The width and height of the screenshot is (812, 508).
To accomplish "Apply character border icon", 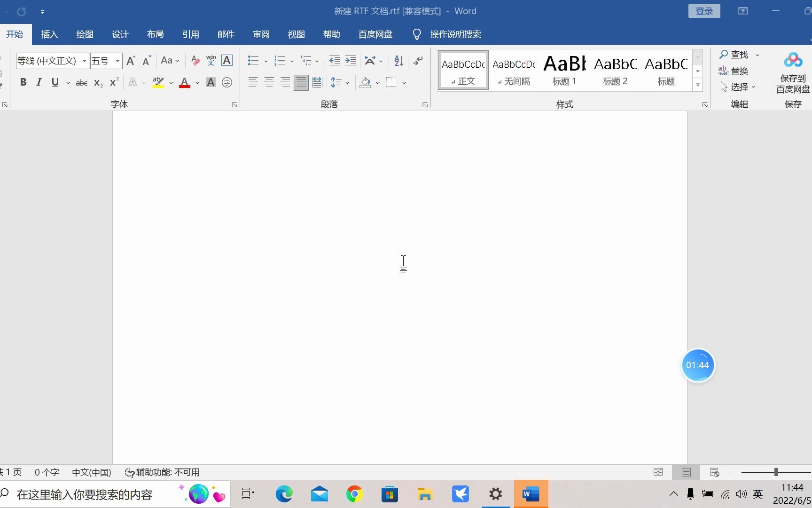I will click(x=227, y=61).
